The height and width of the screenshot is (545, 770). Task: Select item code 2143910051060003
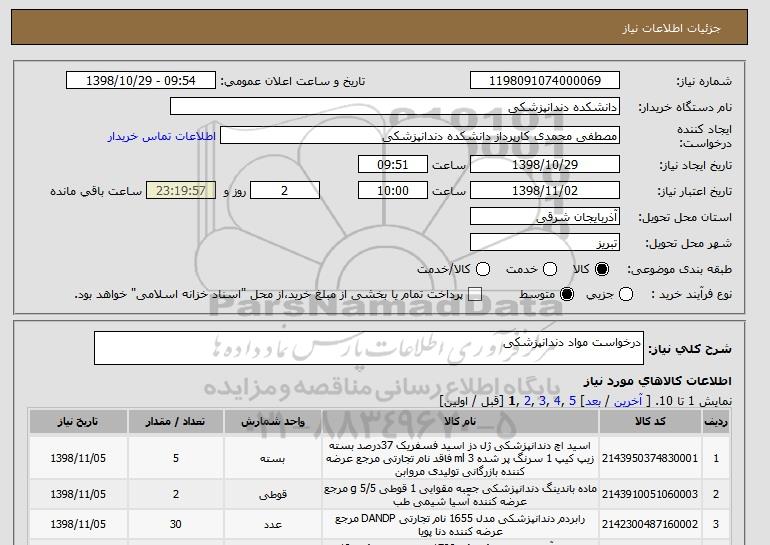click(x=650, y=494)
